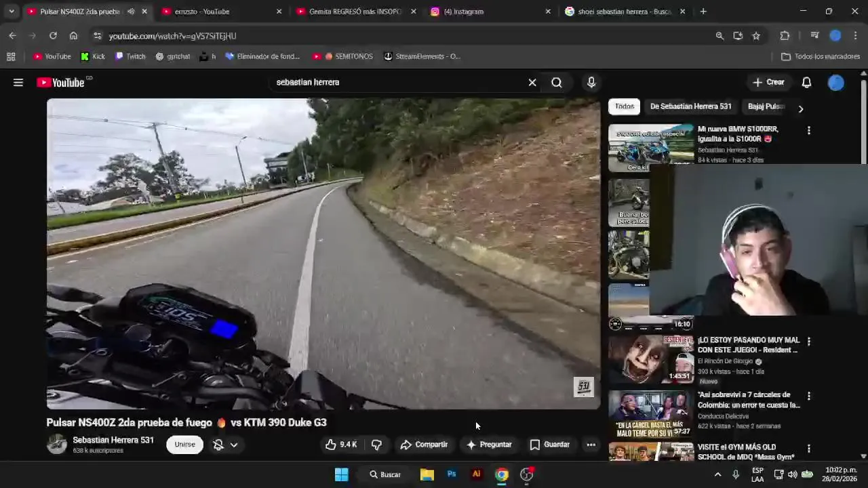Image resolution: width=868 pixels, height=488 pixels.
Task: Open the YouTube guide hamburger menu
Action: pyautogui.click(x=18, y=83)
